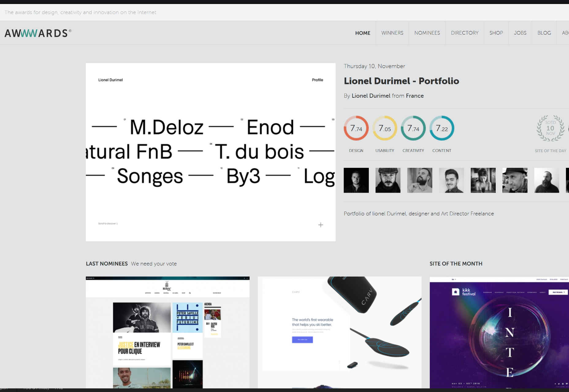Click the SOTD 10 Nov laurel badge
Screen dimensions: 569x392
point(550,128)
